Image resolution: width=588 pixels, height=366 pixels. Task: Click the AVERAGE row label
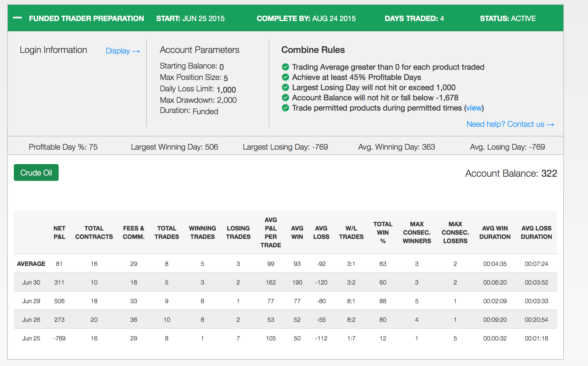(31, 264)
